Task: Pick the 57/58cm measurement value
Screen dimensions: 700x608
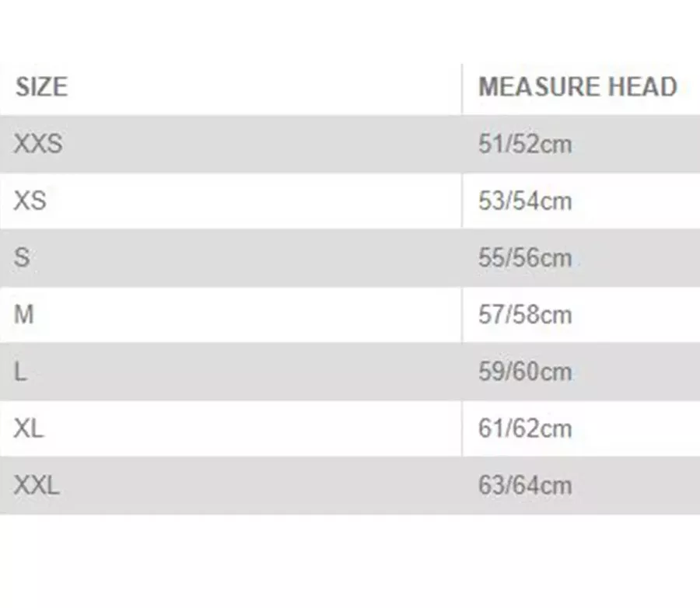Action: pos(524,314)
